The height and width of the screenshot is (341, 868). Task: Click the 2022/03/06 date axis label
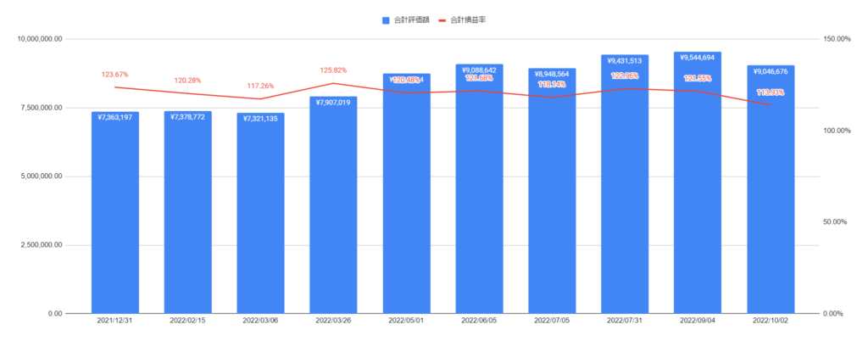[x=261, y=321]
